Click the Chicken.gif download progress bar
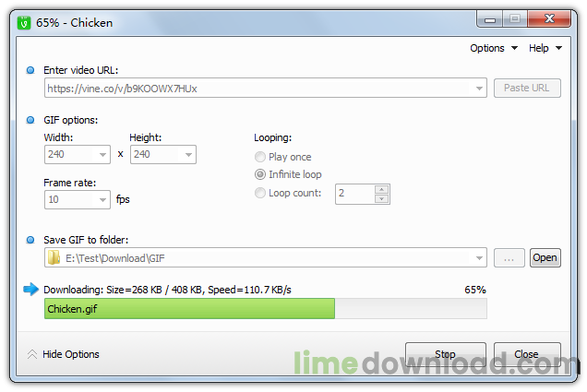 pos(266,309)
